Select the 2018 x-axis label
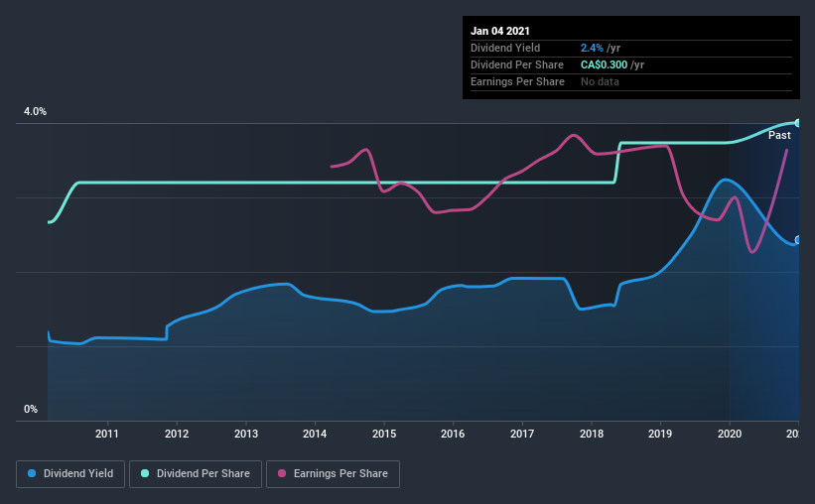This screenshot has height=504, width=815. tap(592, 434)
